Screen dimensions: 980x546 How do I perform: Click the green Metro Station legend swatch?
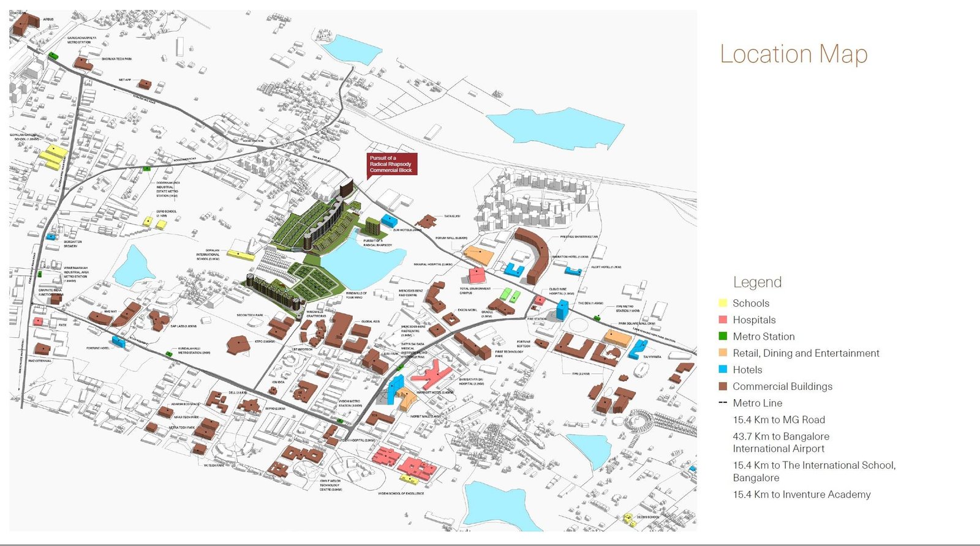[723, 336]
